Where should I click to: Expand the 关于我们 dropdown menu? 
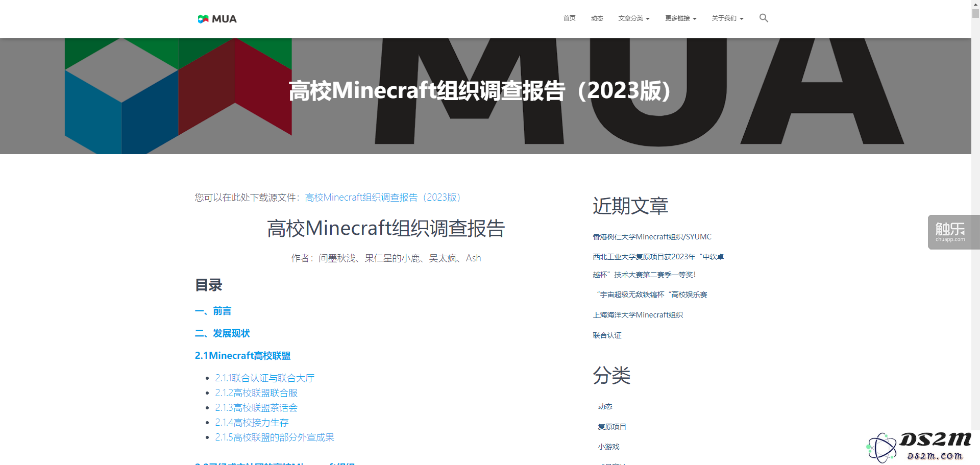[727, 18]
